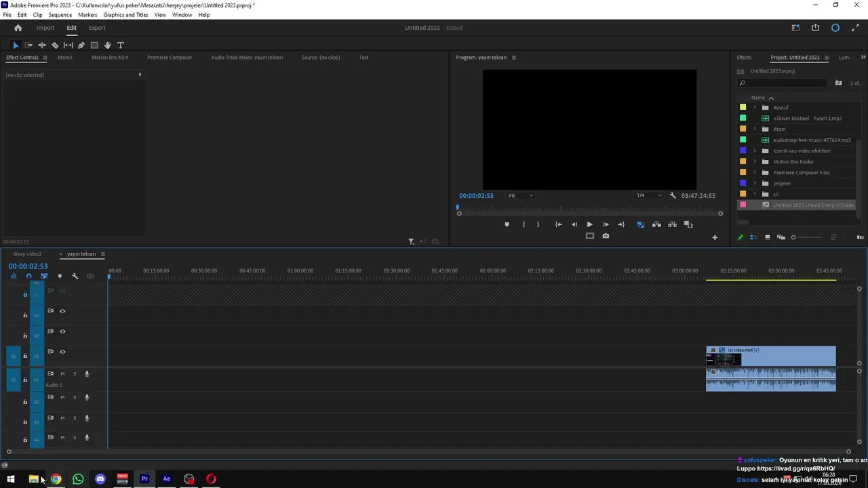Expand the sil bin
The width and height of the screenshot is (868, 488).
755,195
